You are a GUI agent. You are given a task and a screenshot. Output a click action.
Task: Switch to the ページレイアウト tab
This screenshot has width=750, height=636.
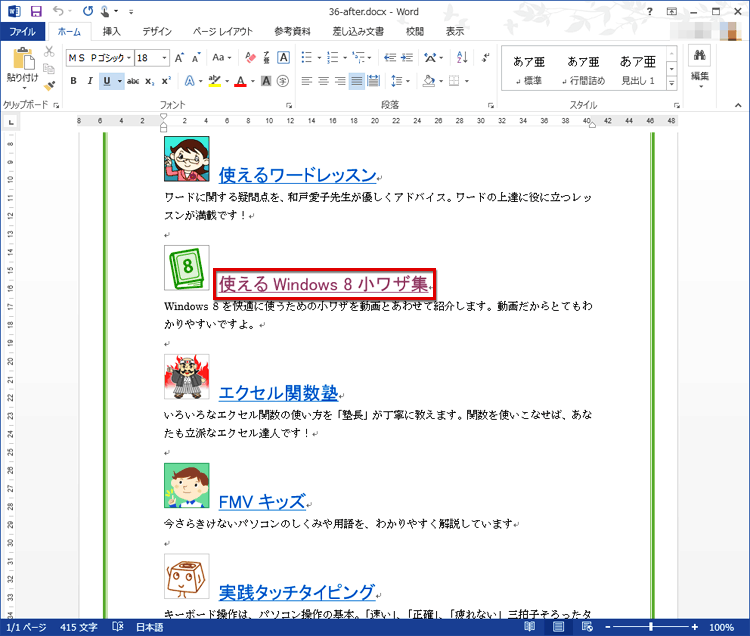coord(222,32)
